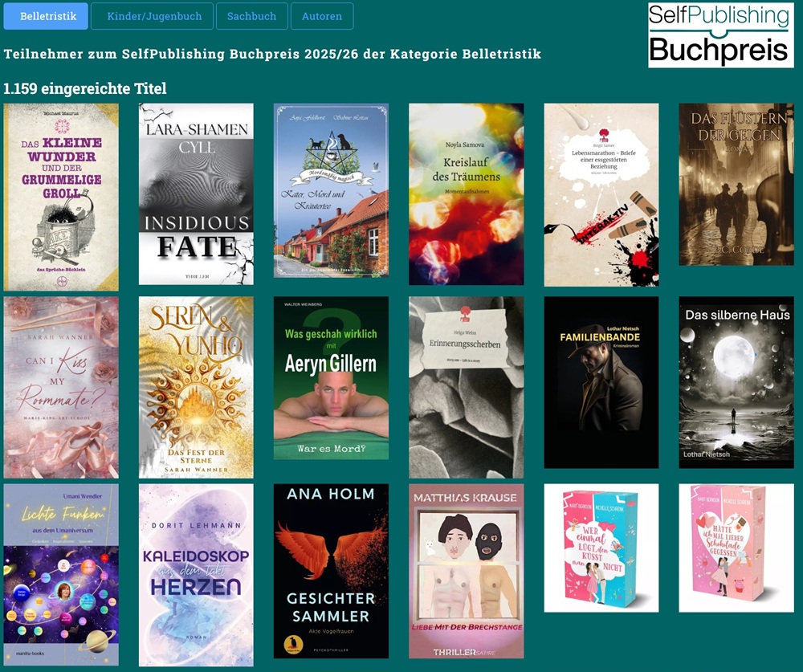Select the Belletristik tab
This screenshot has width=803, height=672.
[x=46, y=16]
